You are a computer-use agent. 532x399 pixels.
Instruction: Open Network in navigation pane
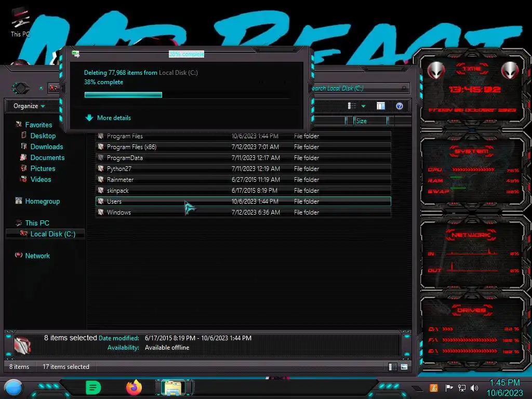[37, 256]
